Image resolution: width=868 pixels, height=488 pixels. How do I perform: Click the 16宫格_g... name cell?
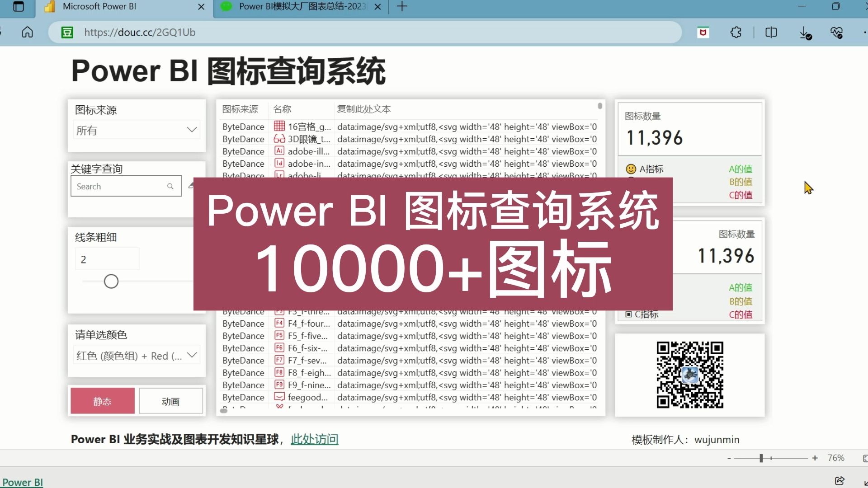pos(310,127)
